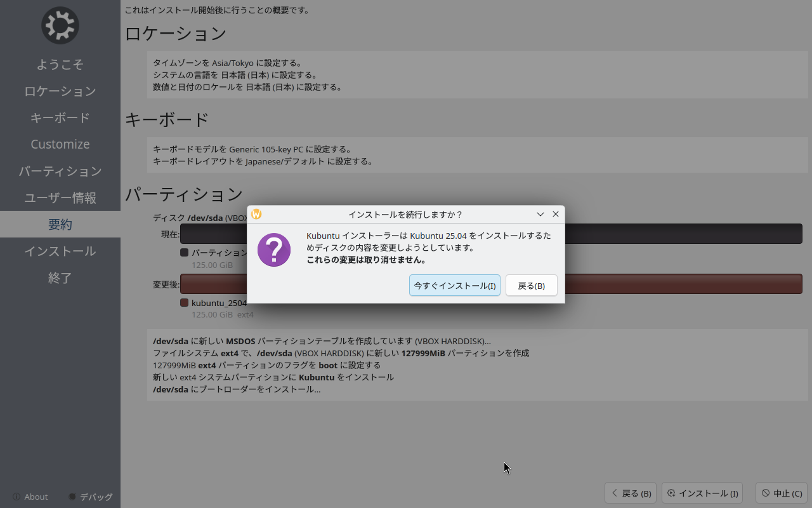
Task: Click the Japanese/デフォルト keyboard layout line
Action: [x=263, y=161]
